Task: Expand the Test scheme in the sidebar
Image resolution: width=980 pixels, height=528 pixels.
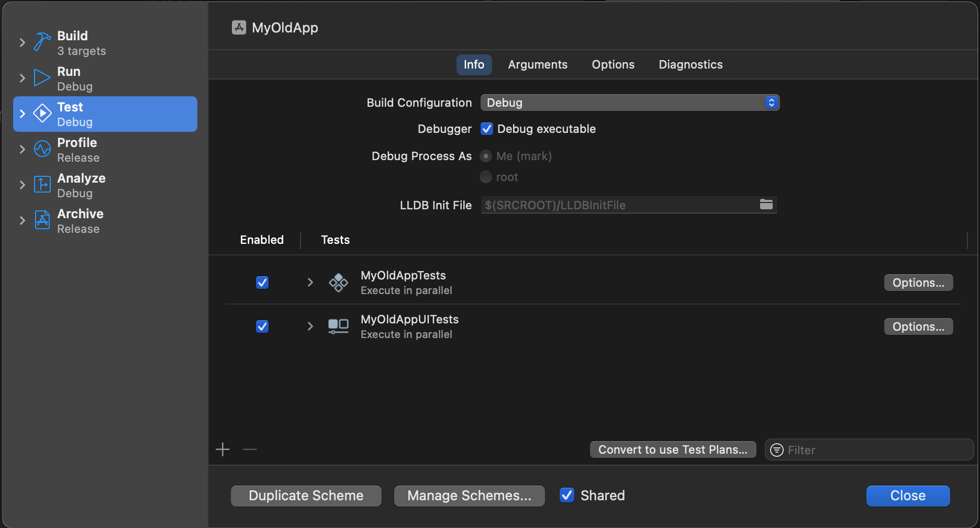Action: [x=21, y=113]
